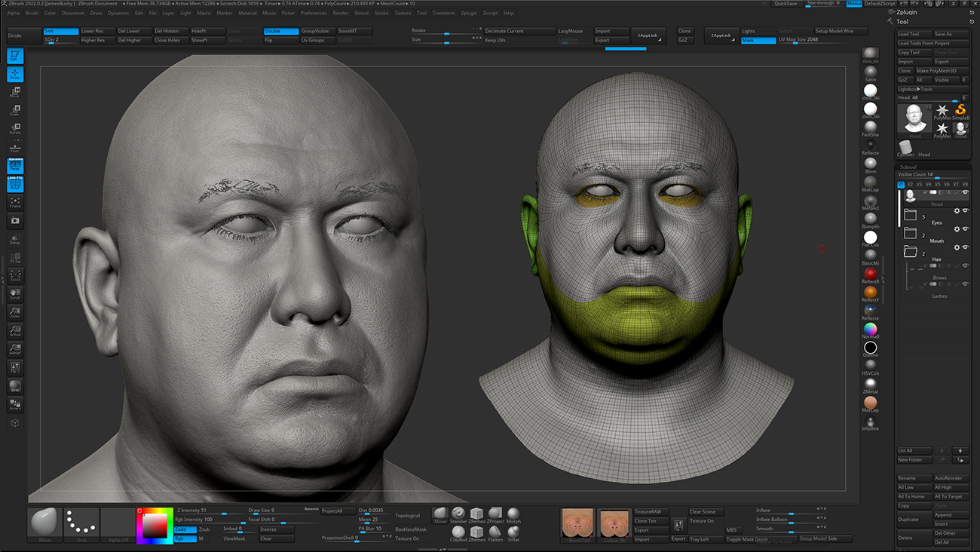Toggle the Double sided display button
The image size is (980, 552).
click(x=280, y=31)
